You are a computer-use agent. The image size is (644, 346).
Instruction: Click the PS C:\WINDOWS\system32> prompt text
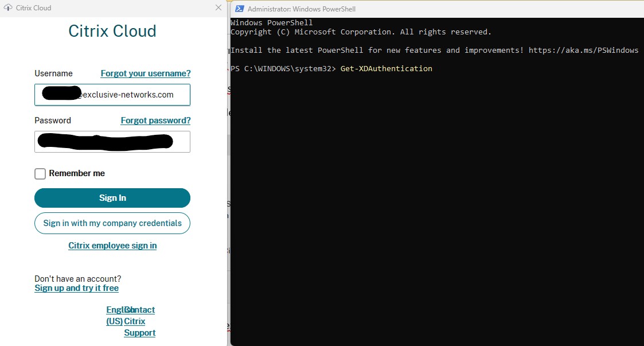[x=283, y=69]
